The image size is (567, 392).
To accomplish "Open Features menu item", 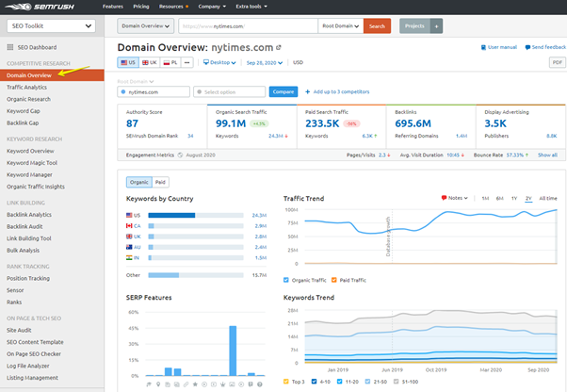I will [x=113, y=7].
